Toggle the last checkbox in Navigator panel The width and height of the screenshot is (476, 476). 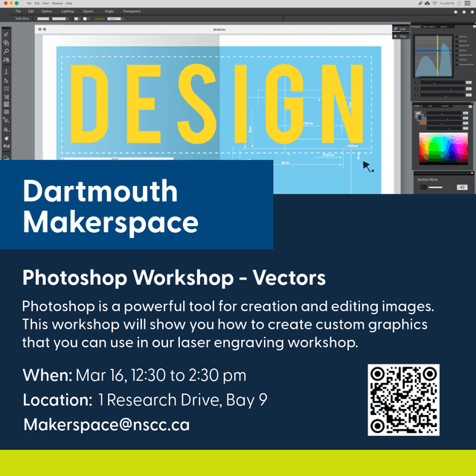click(x=456, y=64)
